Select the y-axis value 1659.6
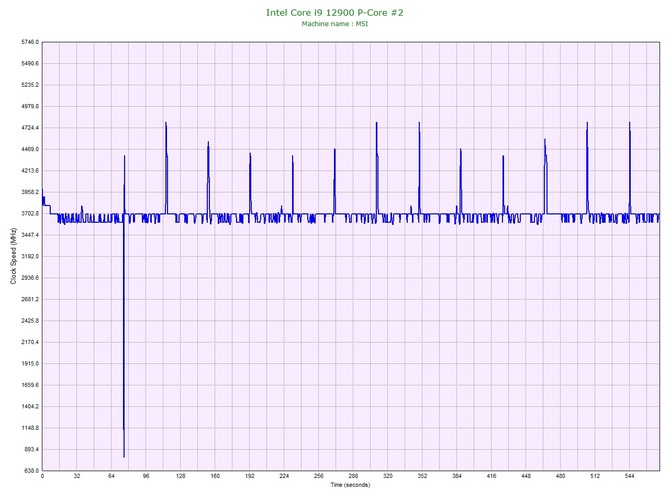The height and width of the screenshot is (502, 670). coord(30,385)
